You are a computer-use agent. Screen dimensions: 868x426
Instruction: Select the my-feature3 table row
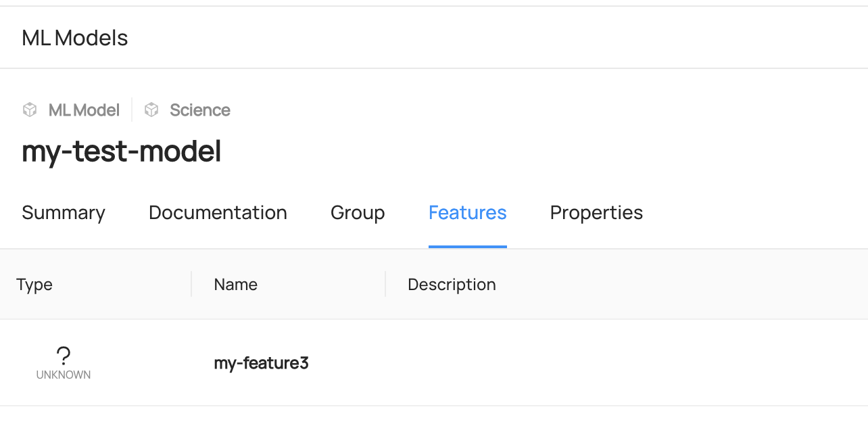pos(434,363)
